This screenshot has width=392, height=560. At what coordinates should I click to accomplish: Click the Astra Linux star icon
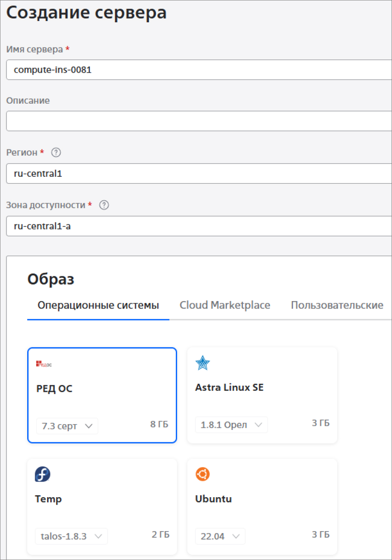203,363
